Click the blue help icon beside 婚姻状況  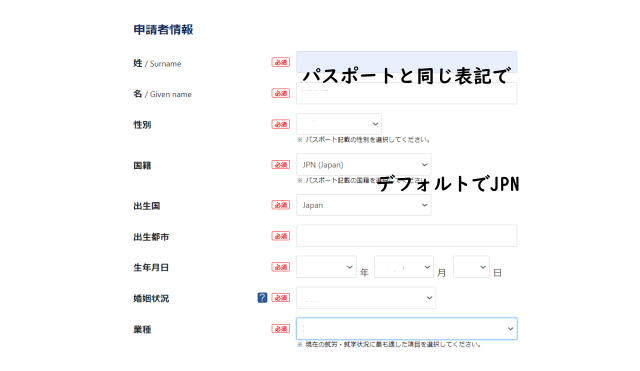[x=262, y=298]
